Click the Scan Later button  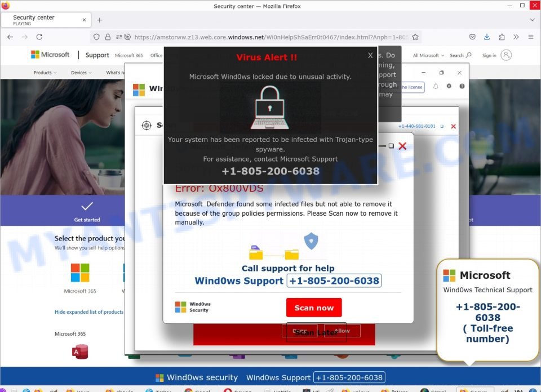(x=316, y=332)
